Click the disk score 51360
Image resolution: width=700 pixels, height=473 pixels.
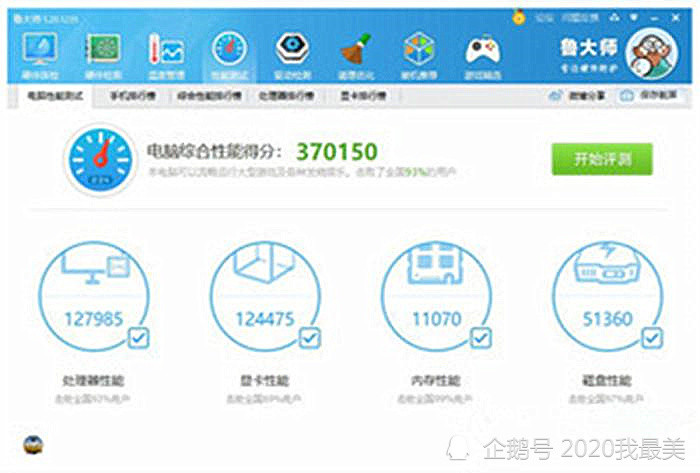pyautogui.click(x=608, y=319)
